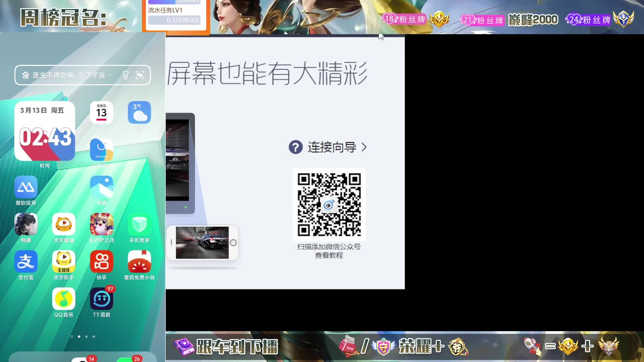Open the 快手 app icon
Image resolution: width=644 pixels, height=362 pixels.
pos(101,262)
